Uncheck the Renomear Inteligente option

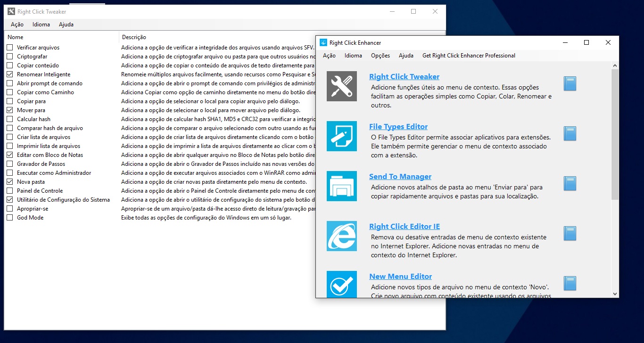click(x=10, y=74)
